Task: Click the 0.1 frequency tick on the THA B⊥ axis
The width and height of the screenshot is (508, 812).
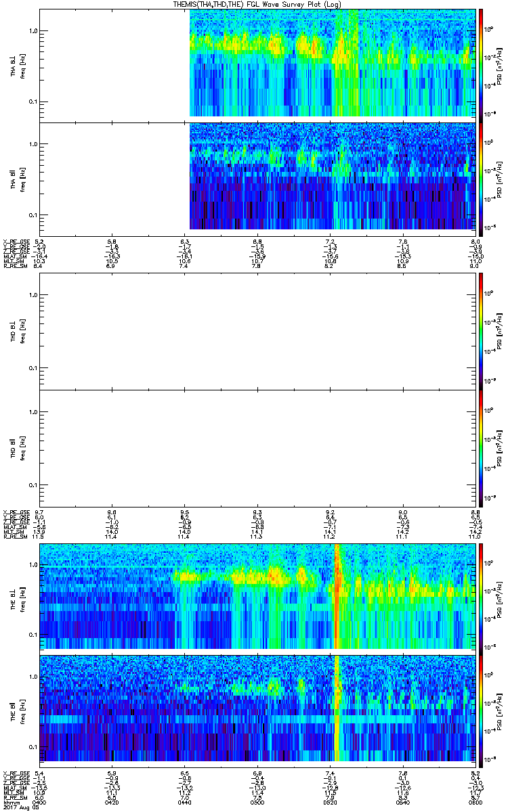Action: 32,101
